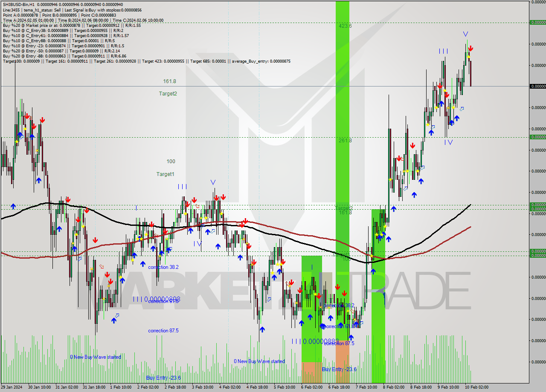The height and width of the screenshot is (392, 546).
Task: Click the '2 Feb 18:00' time axis label
Action: pyautogui.click(x=175, y=387)
